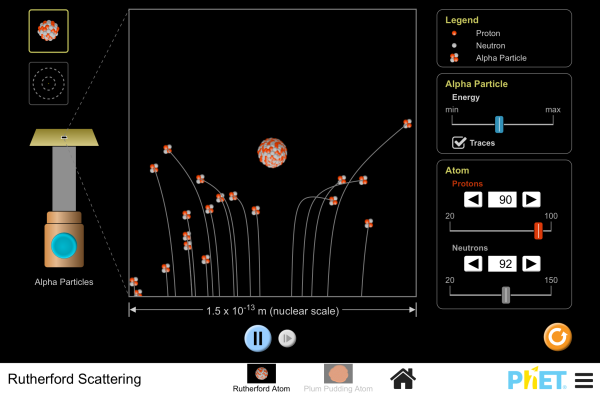
Task: Turn off the alpha particle gun
Action: click(x=64, y=246)
